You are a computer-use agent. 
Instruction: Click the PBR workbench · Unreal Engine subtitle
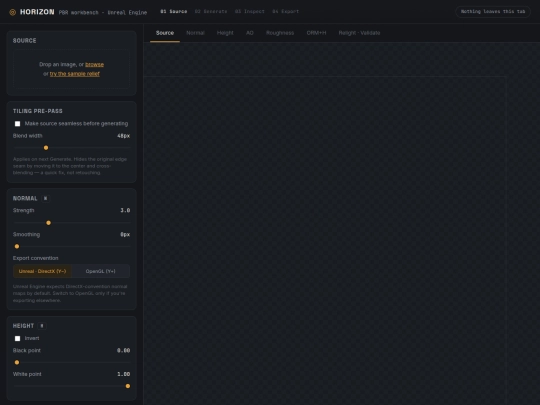[x=103, y=12]
